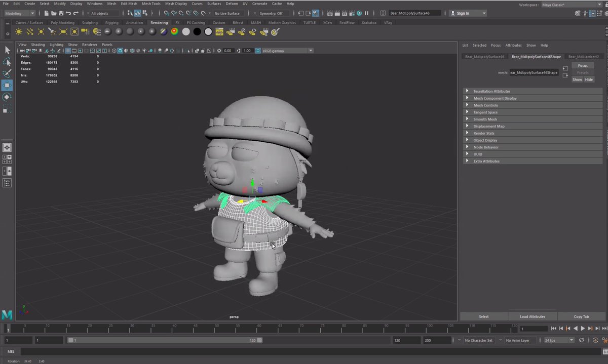This screenshot has width=608, height=364.
Task: Open the Windows menu
Action: pos(94,4)
